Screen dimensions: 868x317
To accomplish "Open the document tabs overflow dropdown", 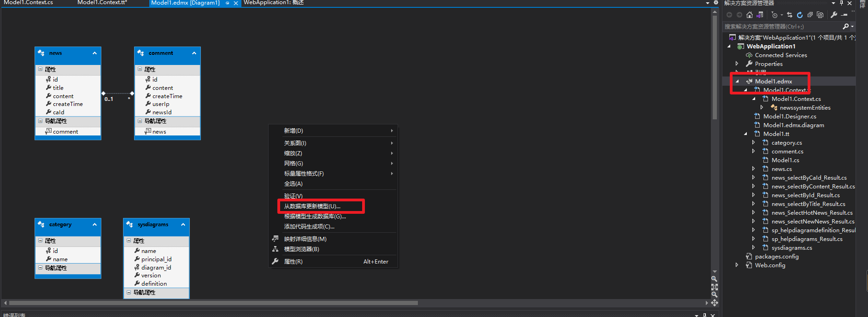I will pos(708,3).
